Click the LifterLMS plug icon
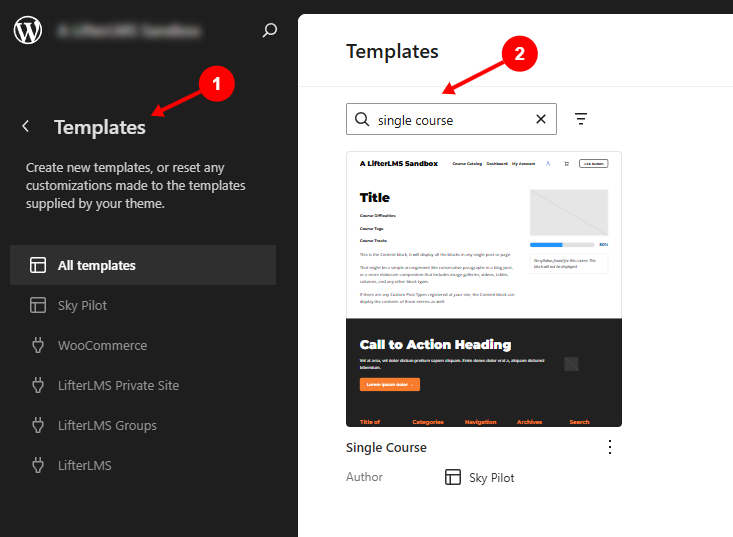This screenshot has height=537, width=733. click(38, 465)
